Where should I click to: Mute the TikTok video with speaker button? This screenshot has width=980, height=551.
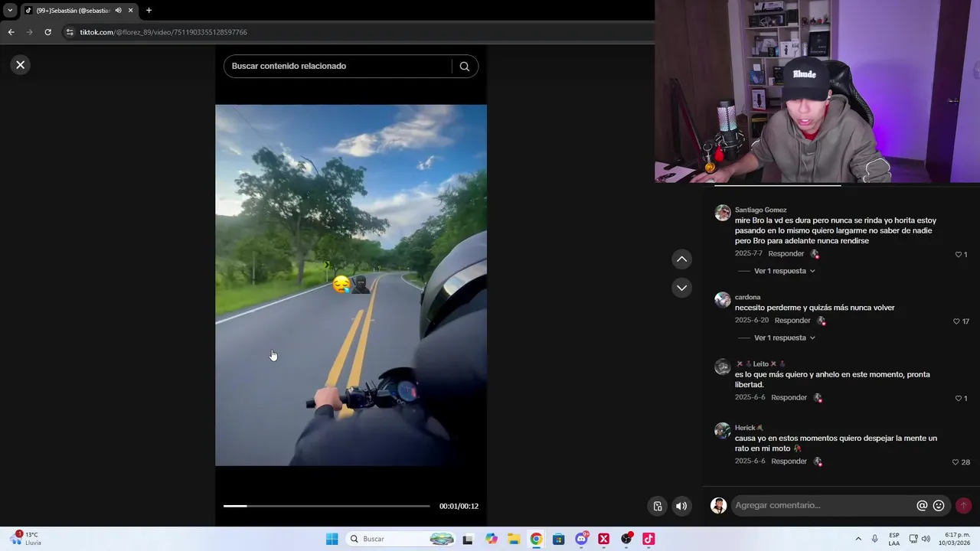click(x=681, y=506)
